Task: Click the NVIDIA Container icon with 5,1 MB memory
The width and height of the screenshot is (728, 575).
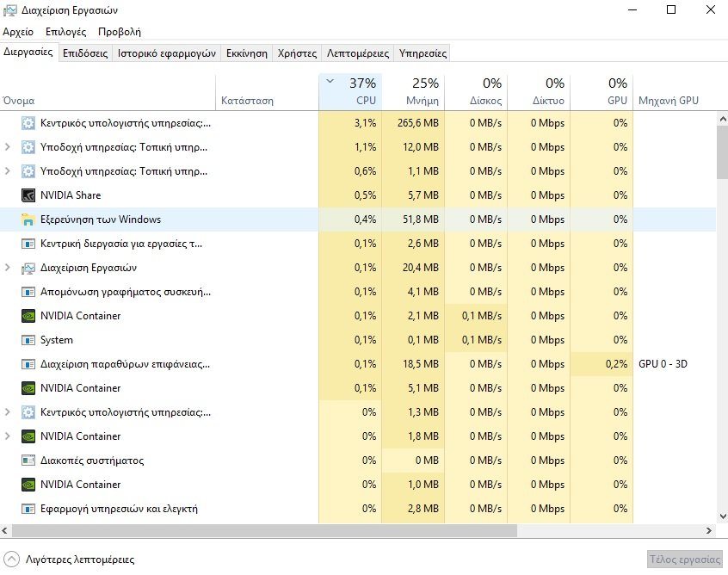Action: [28, 388]
